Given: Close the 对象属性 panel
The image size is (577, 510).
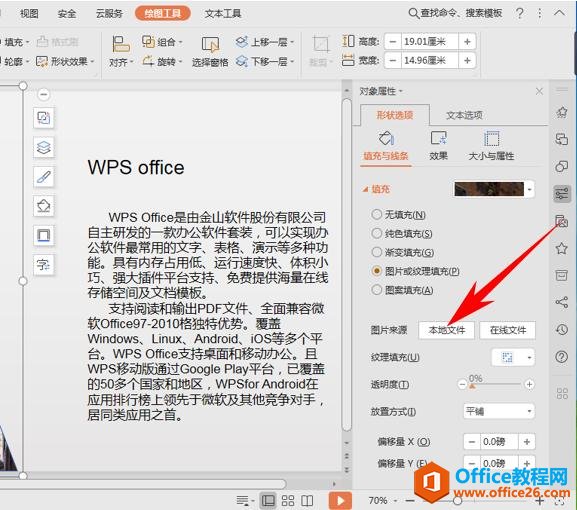Looking at the screenshot, I should click(x=539, y=91).
